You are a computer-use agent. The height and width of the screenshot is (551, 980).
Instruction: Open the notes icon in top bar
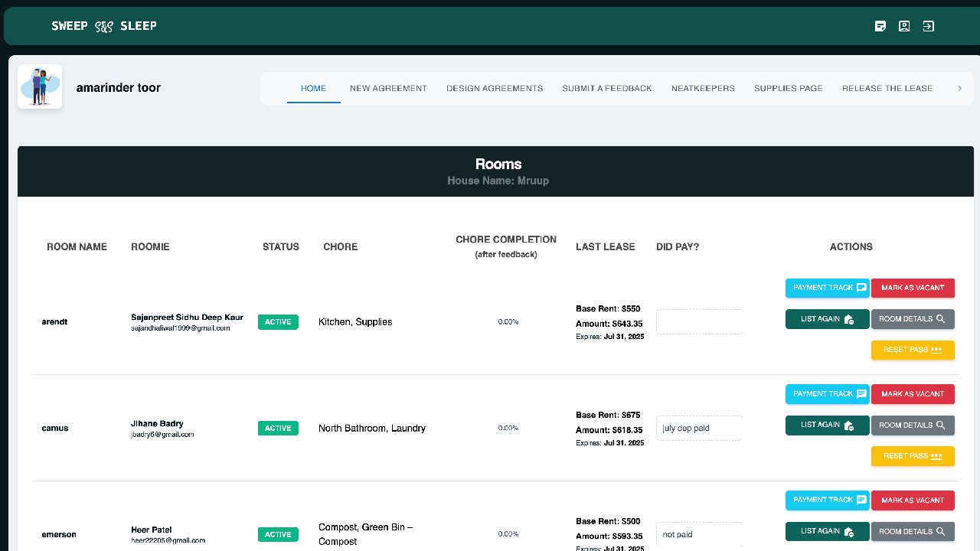(880, 26)
